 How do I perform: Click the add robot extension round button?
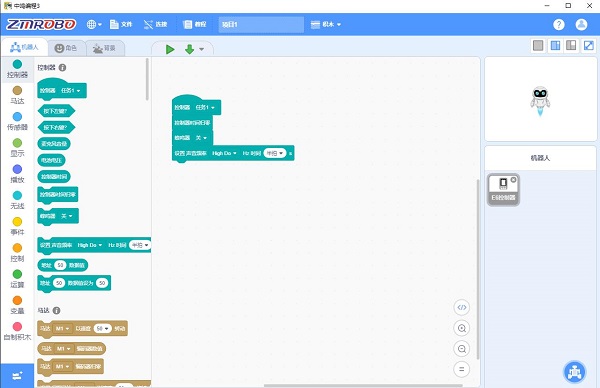(x=574, y=372)
